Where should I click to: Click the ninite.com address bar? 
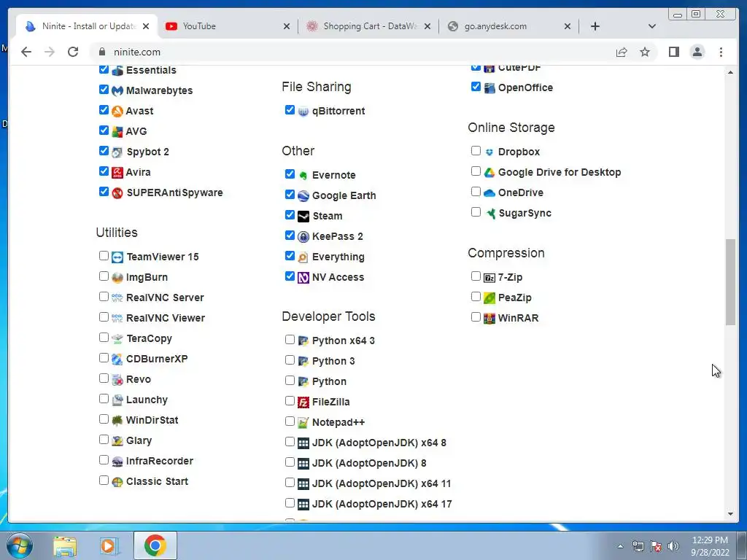click(352, 52)
